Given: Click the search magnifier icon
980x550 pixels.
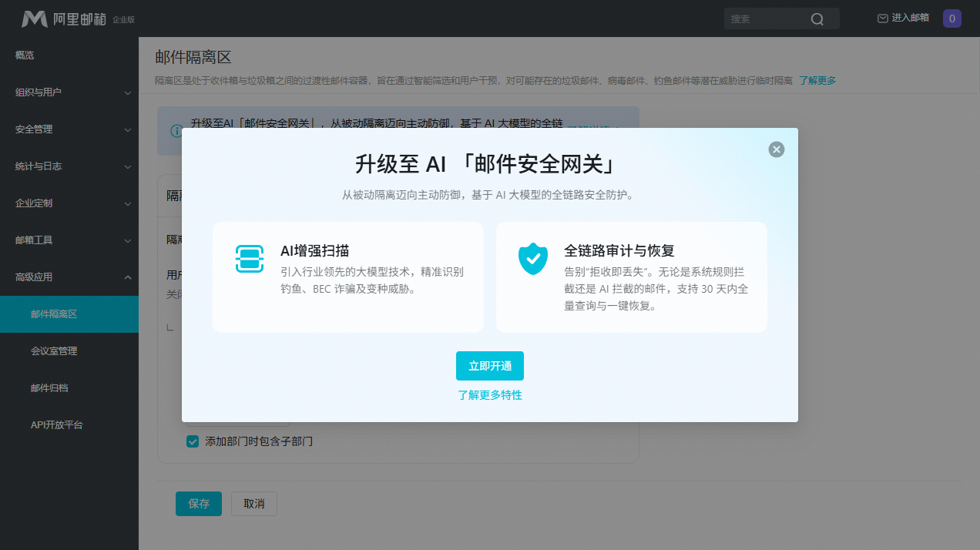Looking at the screenshot, I should pos(817,19).
